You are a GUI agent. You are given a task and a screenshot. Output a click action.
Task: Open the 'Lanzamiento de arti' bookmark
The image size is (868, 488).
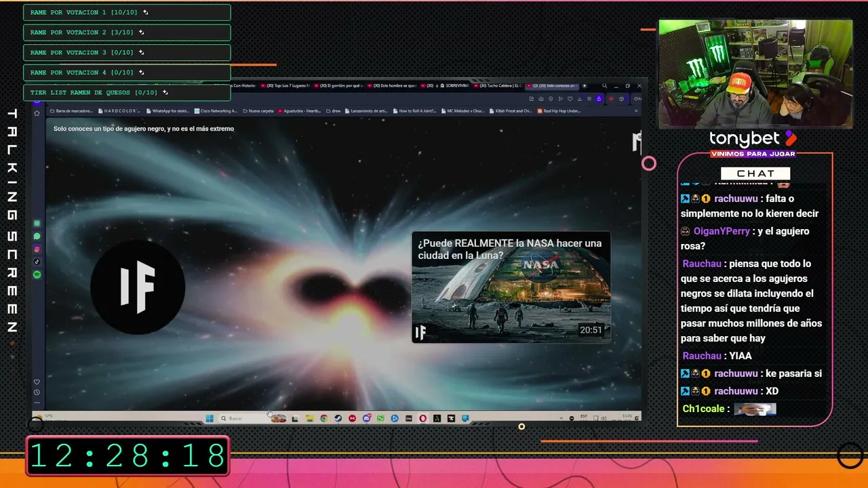(366, 110)
